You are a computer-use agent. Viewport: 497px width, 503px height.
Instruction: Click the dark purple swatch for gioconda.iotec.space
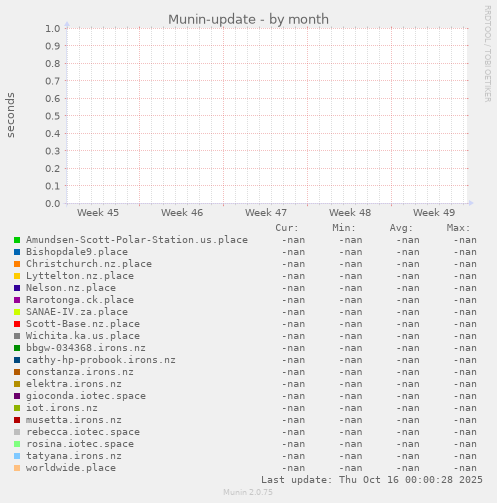(x=17, y=396)
